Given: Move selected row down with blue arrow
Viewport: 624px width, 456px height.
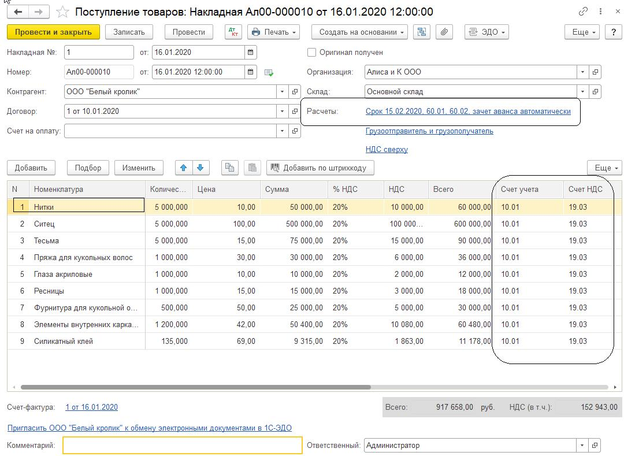Looking at the screenshot, I should point(200,168).
